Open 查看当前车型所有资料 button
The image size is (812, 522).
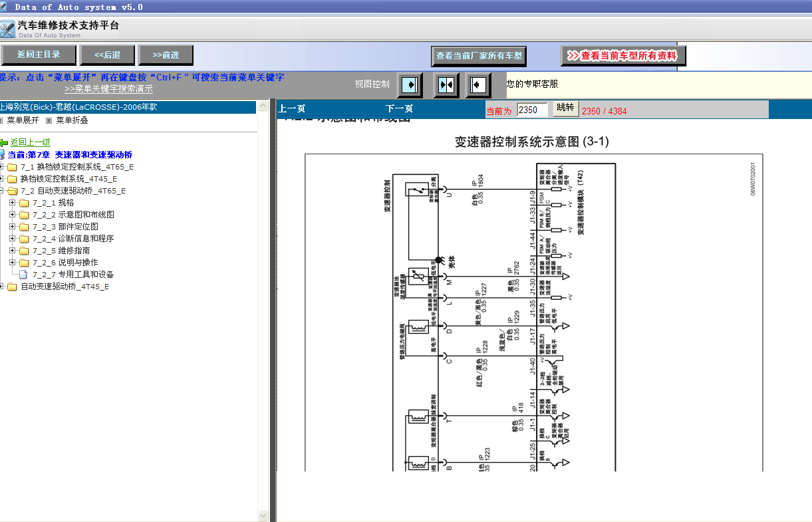(623, 57)
